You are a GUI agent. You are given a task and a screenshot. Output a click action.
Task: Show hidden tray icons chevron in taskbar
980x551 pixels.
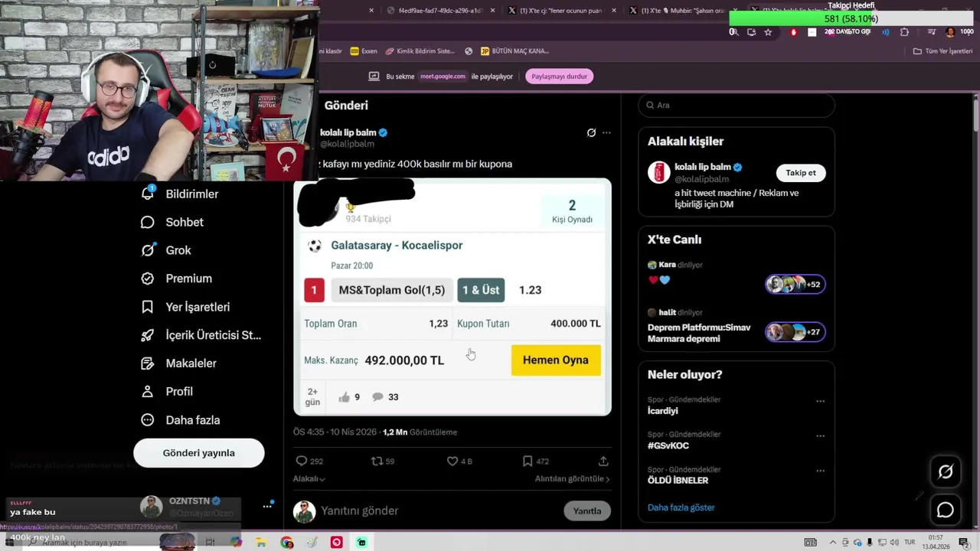[833, 543]
